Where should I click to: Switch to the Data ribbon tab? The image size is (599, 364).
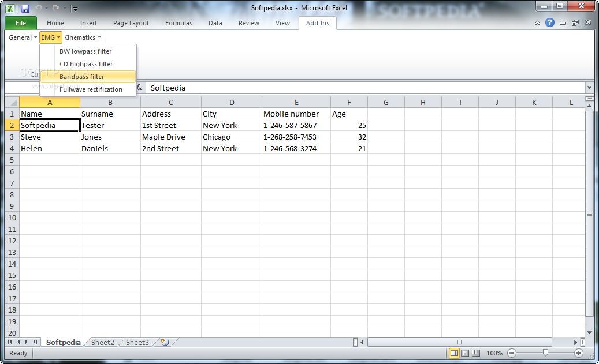pyautogui.click(x=215, y=23)
